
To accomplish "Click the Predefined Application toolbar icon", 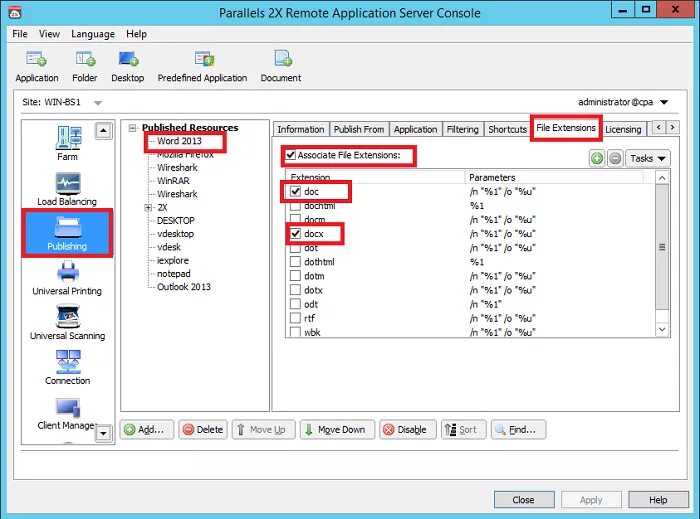I will pyautogui.click(x=204, y=59).
